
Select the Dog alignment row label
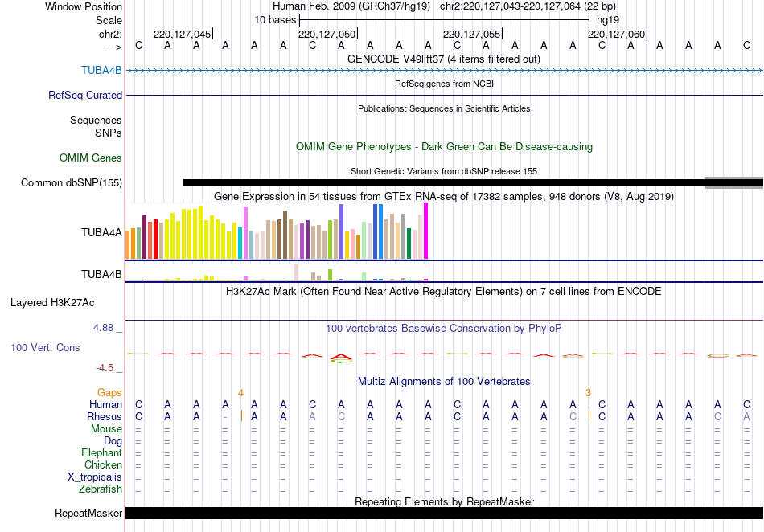(113, 441)
